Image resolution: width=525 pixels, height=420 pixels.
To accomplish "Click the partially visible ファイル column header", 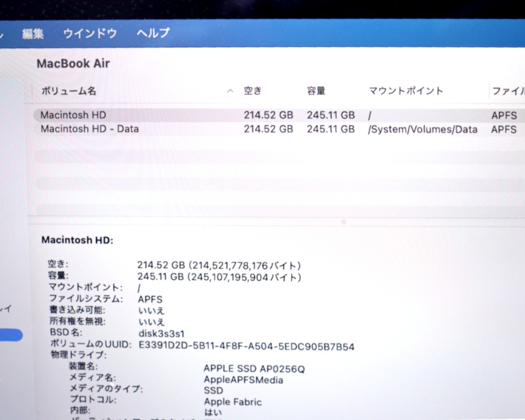I will 508,91.
